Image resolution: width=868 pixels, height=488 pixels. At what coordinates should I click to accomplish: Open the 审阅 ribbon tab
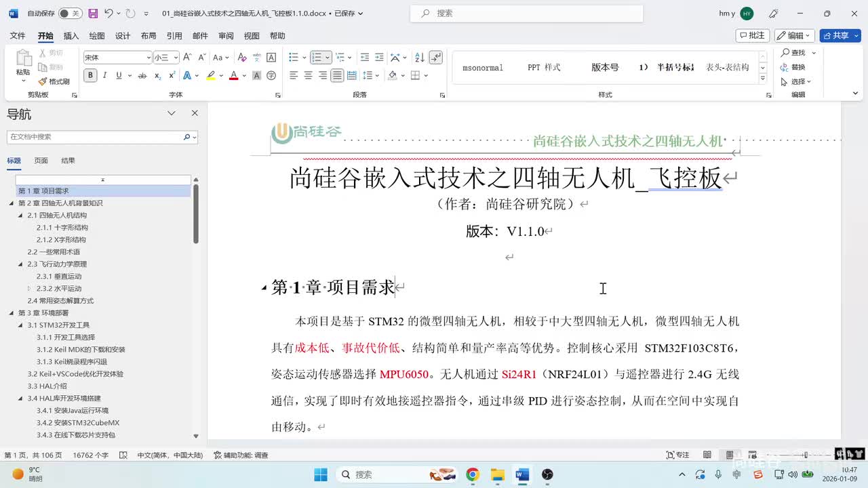(226, 36)
